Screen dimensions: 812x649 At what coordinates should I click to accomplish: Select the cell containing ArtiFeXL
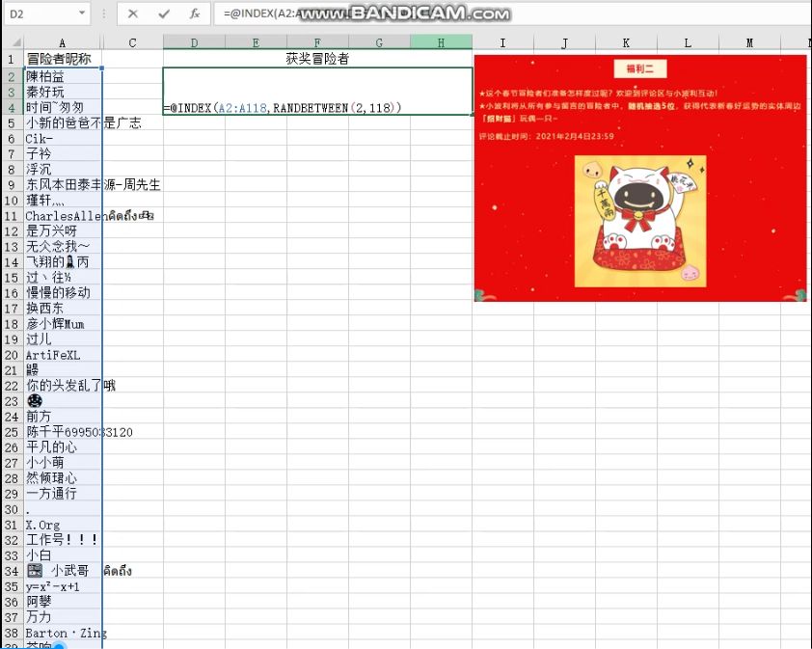[62, 355]
